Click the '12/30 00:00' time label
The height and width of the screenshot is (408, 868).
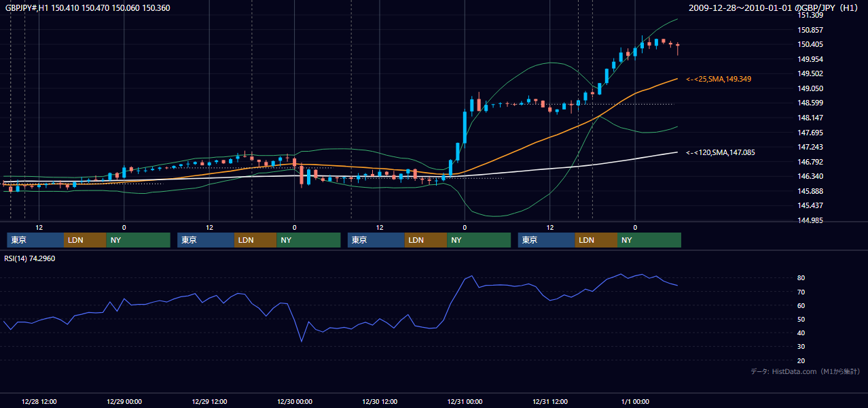294,401
